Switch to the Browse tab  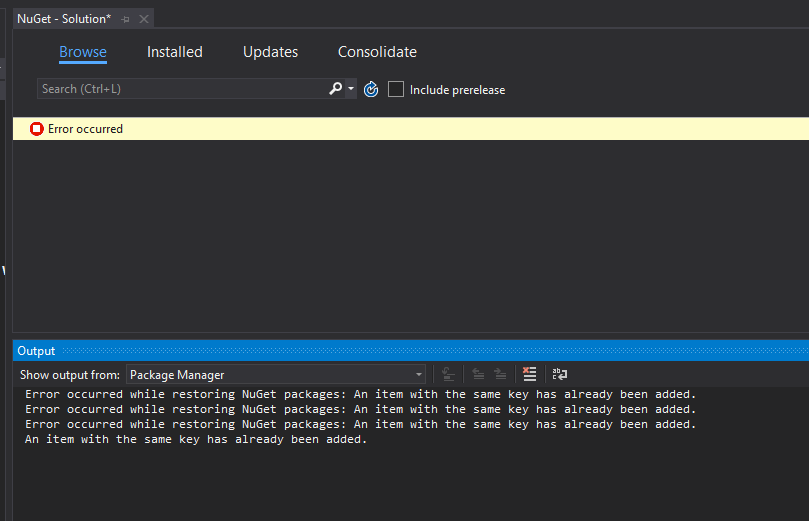83,52
